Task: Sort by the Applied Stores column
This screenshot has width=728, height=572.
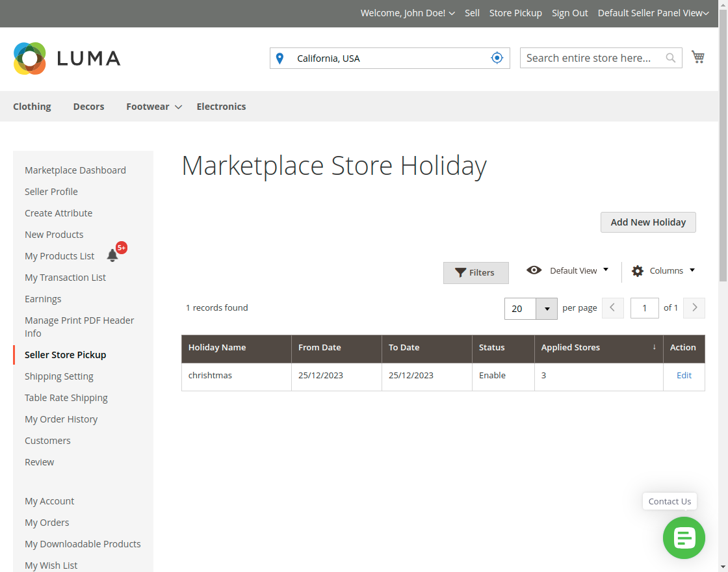Action: (x=570, y=348)
